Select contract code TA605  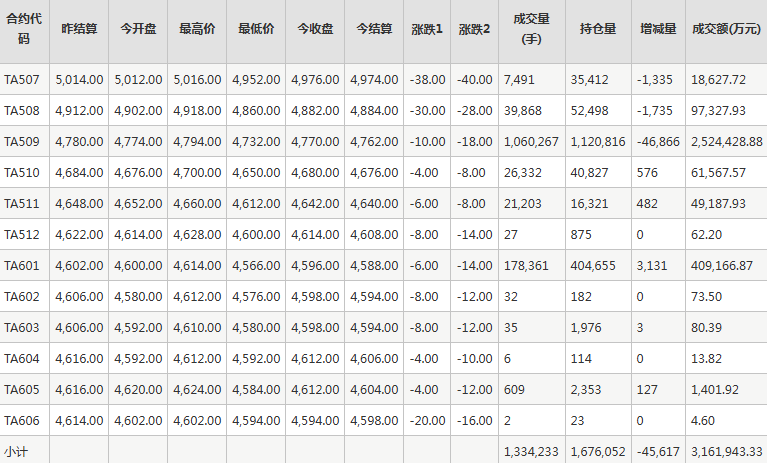click(22, 390)
